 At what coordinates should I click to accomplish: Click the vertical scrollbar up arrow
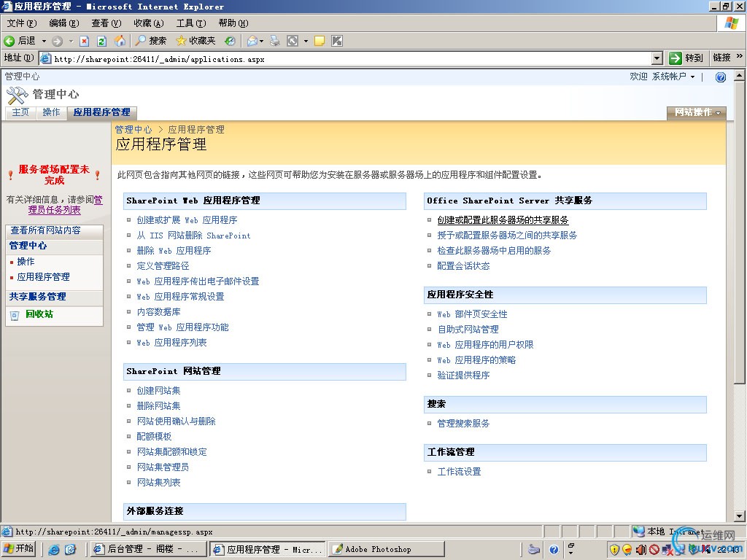tap(739, 75)
